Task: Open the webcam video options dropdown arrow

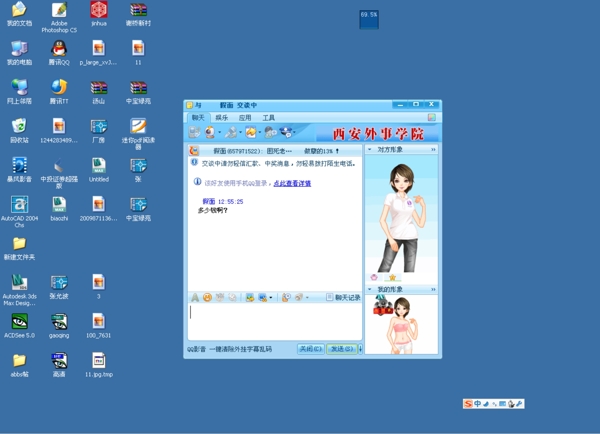Action: point(220,133)
